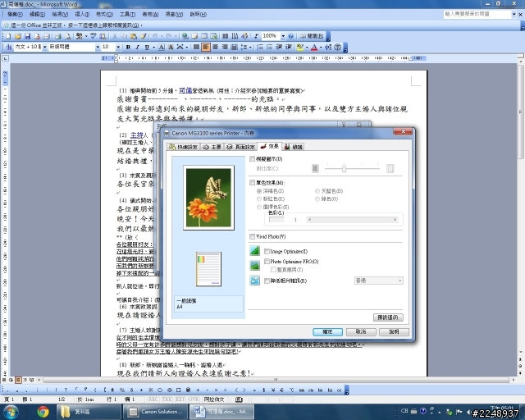Click the Bullets list icon

pos(269,48)
